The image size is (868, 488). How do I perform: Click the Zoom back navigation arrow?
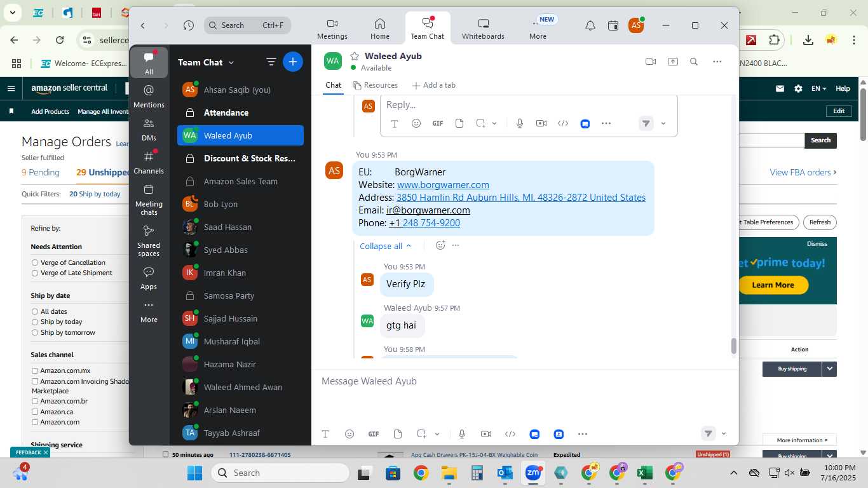(x=143, y=25)
